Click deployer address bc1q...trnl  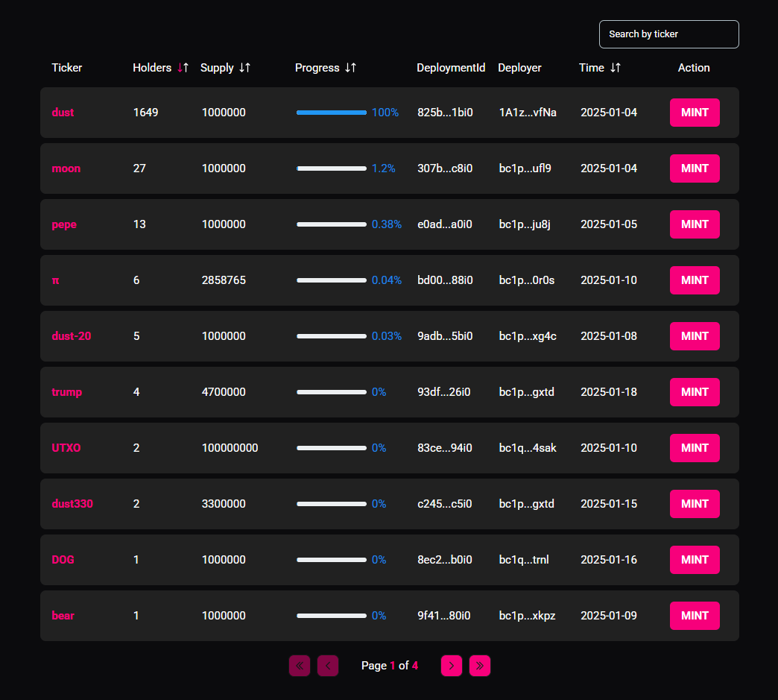pos(524,560)
